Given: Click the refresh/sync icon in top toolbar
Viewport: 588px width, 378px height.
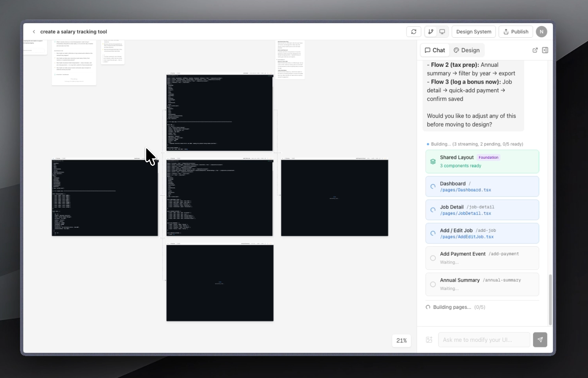Looking at the screenshot, I should pyautogui.click(x=413, y=31).
